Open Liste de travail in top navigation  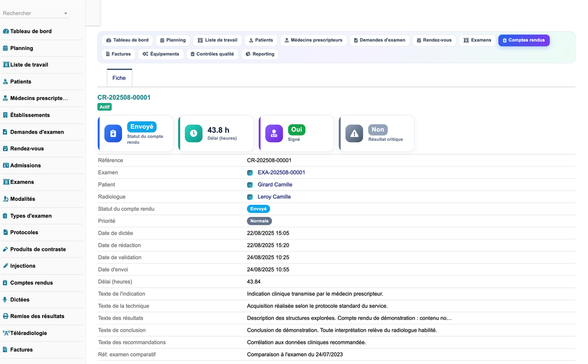click(x=217, y=40)
